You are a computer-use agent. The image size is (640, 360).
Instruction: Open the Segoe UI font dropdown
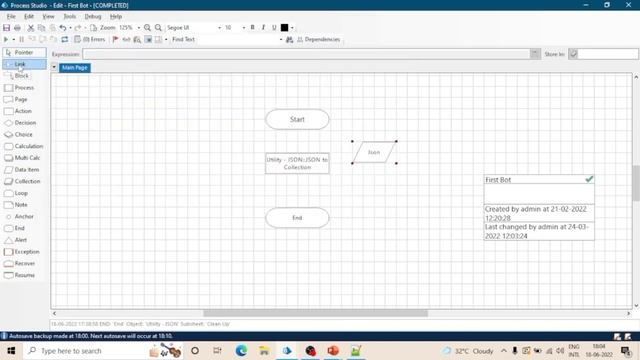(220, 28)
